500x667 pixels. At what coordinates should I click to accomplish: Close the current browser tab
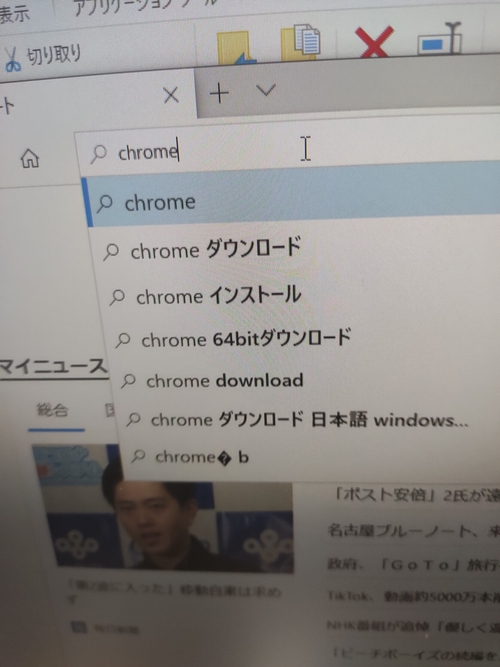pos(171,95)
